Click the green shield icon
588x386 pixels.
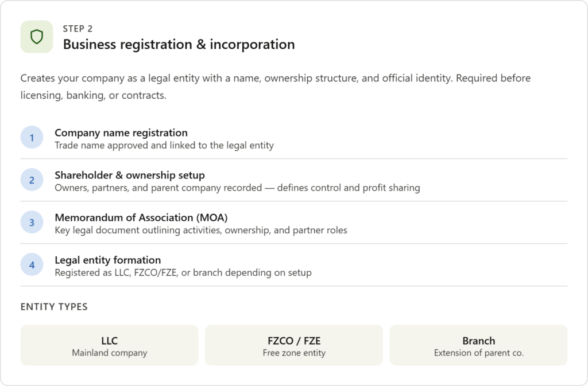coord(37,37)
